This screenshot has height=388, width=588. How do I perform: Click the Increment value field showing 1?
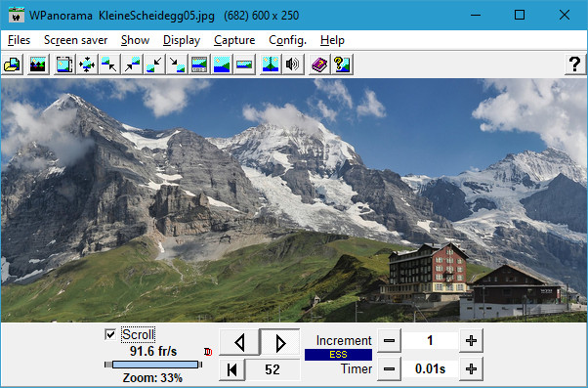430,340
